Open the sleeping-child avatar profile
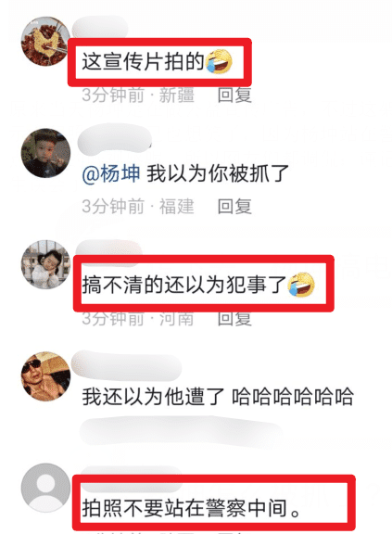Screen dimensions: 392x534 (45, 264)
